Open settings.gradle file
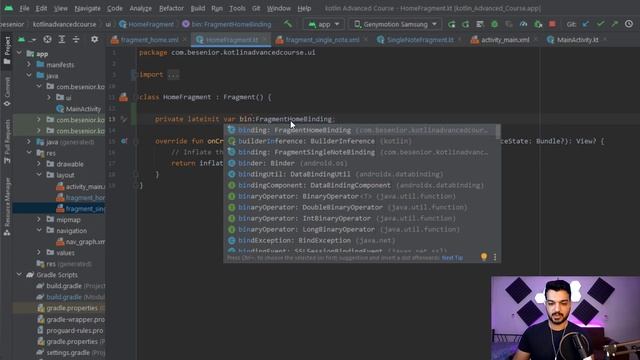640x360 pixels. point(71,352)
